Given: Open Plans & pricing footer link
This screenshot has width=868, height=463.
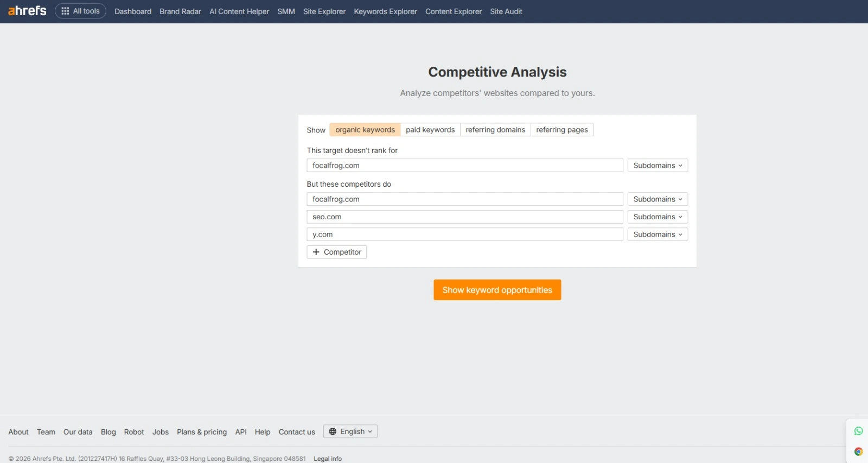Looking at the screenshot, I should (x=202, y=432).
